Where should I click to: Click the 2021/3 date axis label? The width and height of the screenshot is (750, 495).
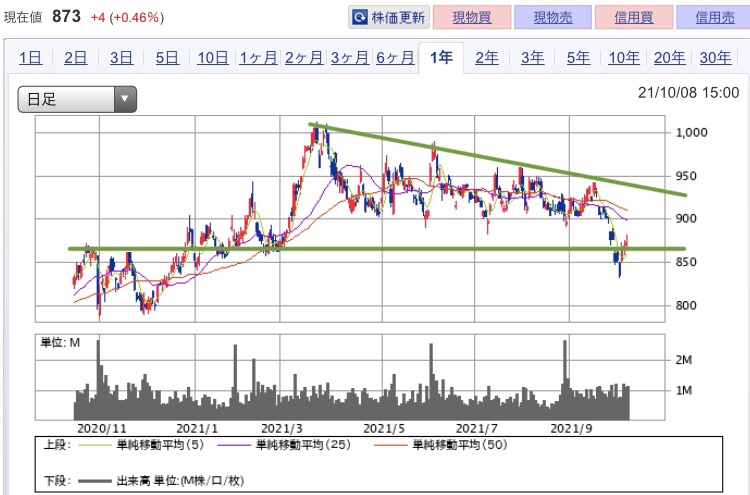point(282,428)
